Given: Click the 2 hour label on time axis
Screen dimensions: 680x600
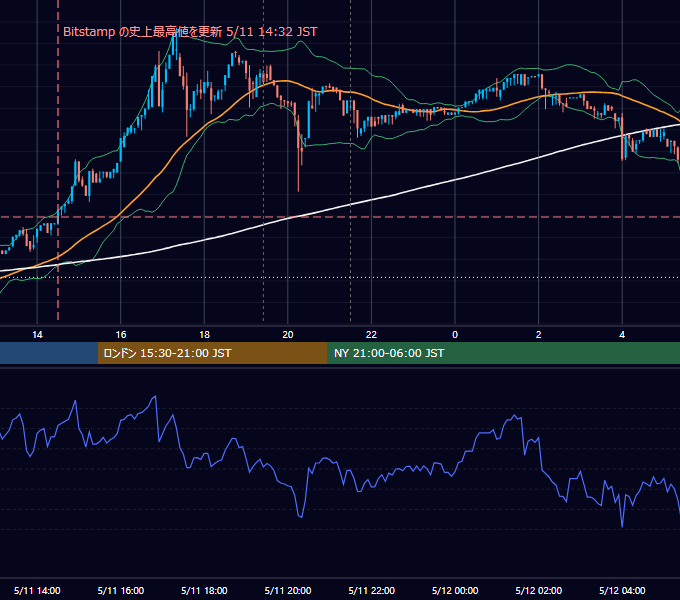Looking at the screenshot, I should (539, 335).
